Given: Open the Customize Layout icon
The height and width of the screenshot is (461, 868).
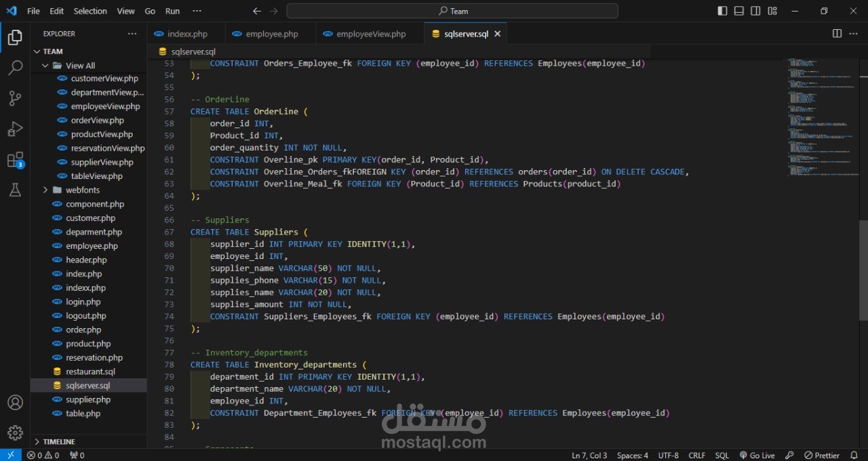Looking at the screenshot, I should [x=772, y=11].
